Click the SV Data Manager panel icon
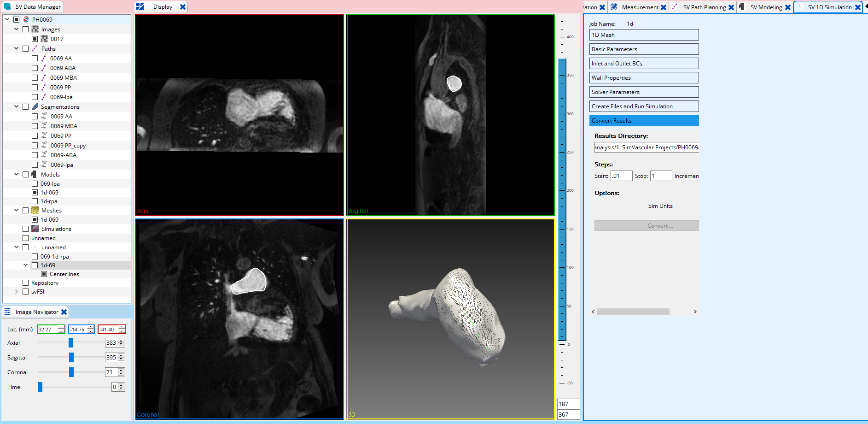 click(7, 6)
